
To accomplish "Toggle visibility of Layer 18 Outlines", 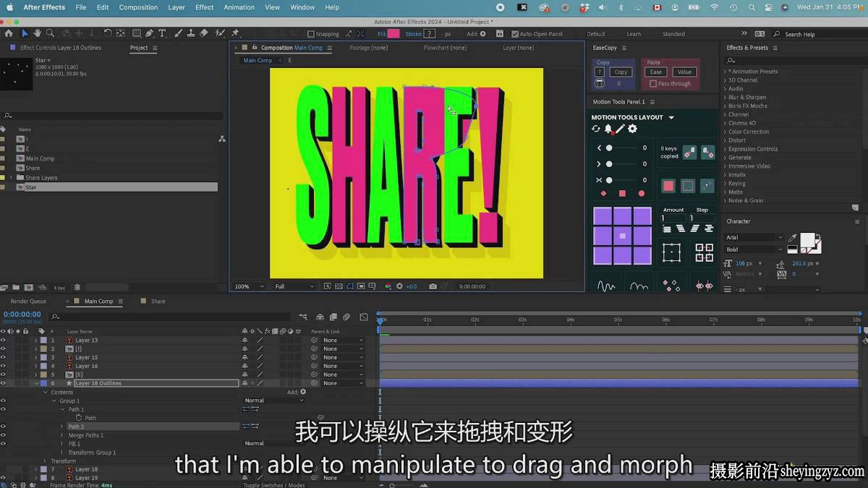I will pyautogui.click(x=3, y=383).
